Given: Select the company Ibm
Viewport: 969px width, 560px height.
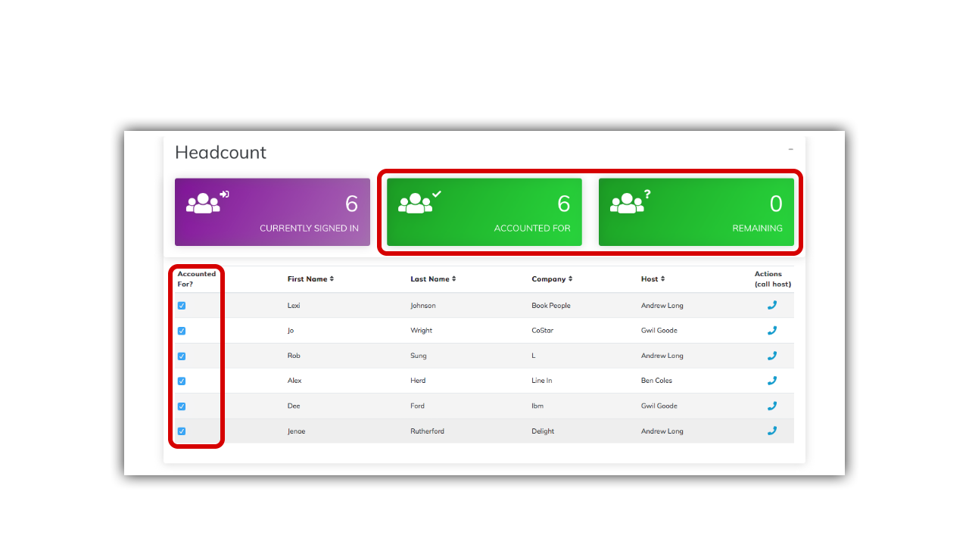Looking at the screenshot, I should click(x=537, y=406).
